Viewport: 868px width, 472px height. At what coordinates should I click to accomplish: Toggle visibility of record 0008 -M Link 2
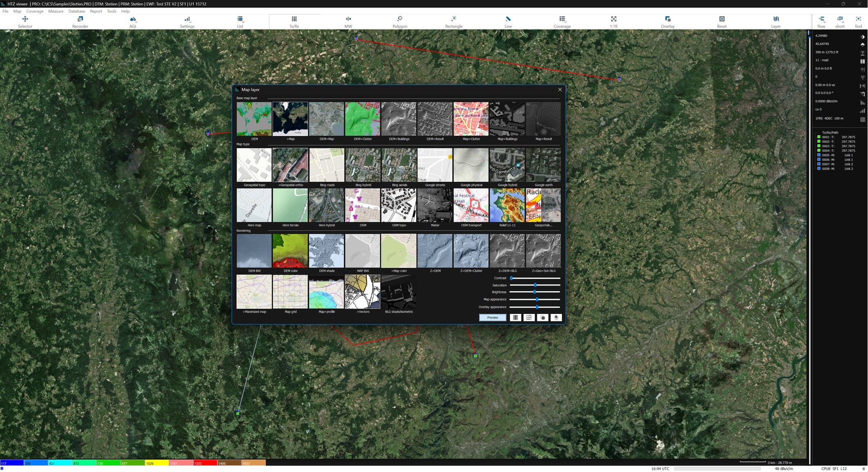coord(819,169)
